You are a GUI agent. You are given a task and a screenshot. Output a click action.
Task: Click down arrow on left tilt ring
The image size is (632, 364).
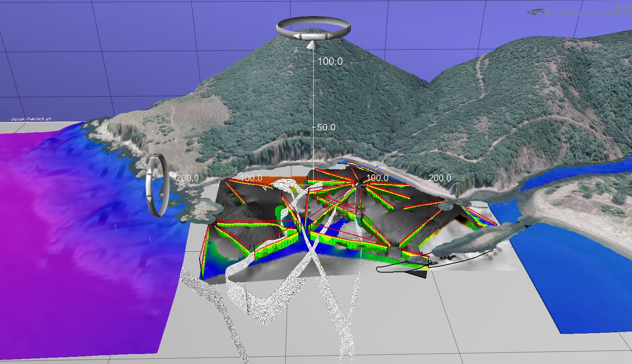(149, 199)
